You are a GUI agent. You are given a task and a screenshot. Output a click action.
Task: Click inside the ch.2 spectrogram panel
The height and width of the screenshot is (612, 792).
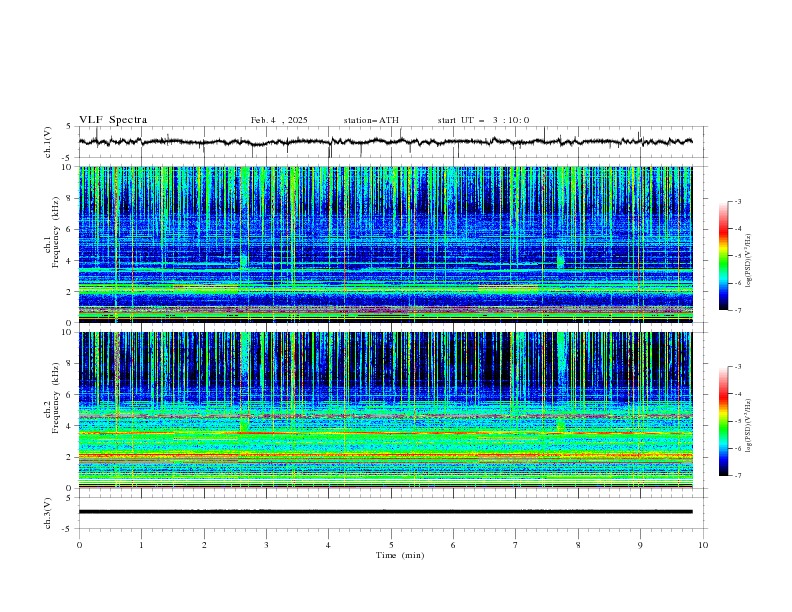[x=385, y=410]
